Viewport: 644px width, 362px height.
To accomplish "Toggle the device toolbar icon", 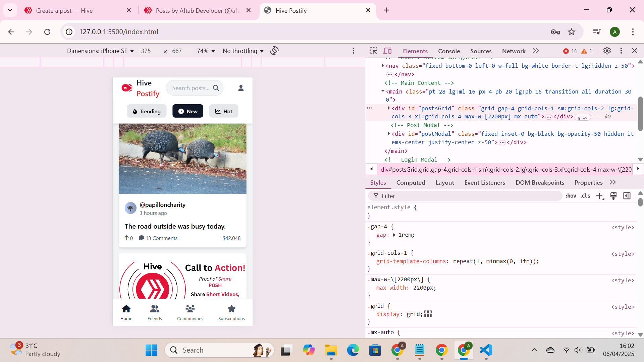I will (388, 51).
